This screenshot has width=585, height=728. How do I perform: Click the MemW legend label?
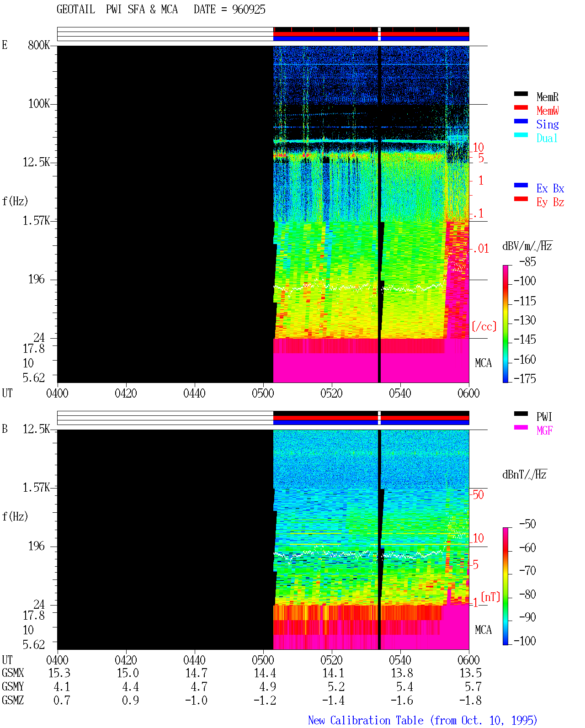point(548,111)
